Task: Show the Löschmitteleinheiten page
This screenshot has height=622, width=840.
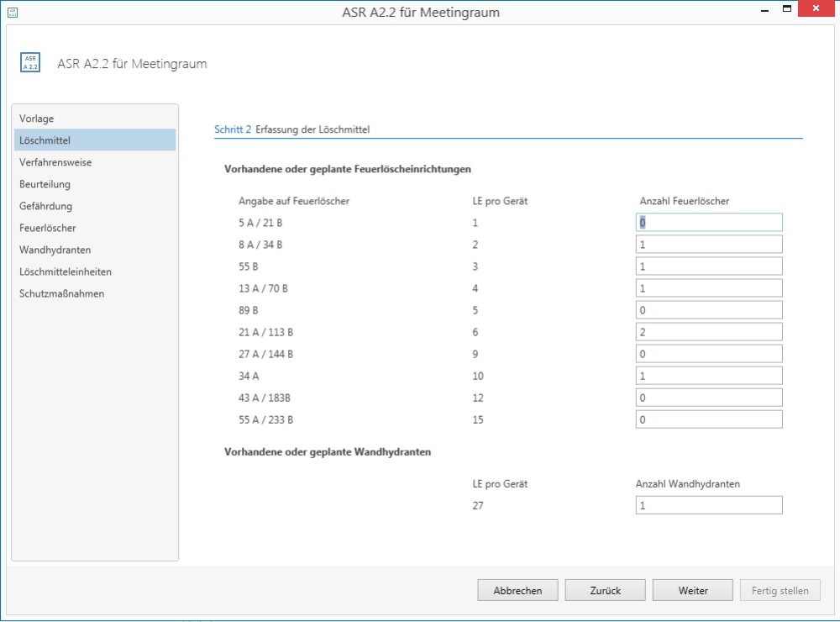Action: pos(66,271)
